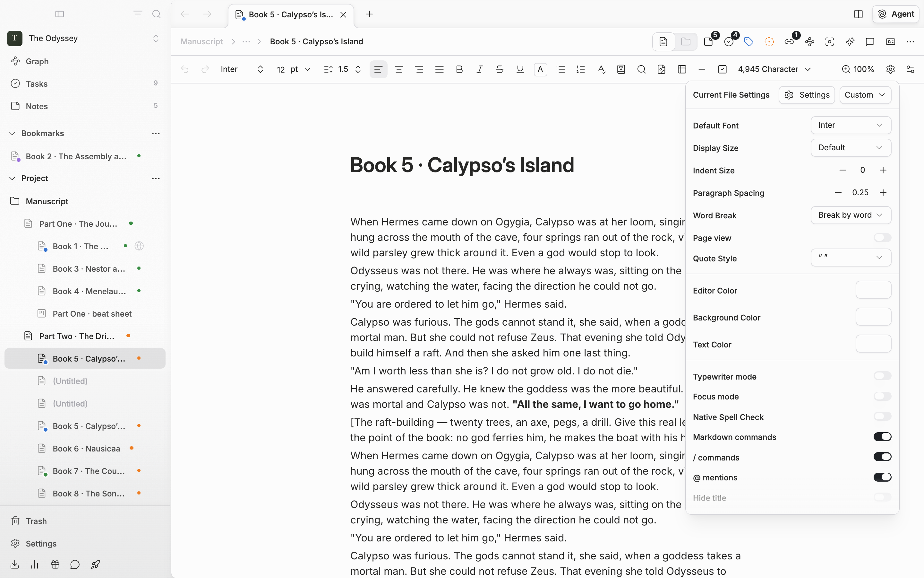Pick the Text Color swatch

click(x=873, y=344)
